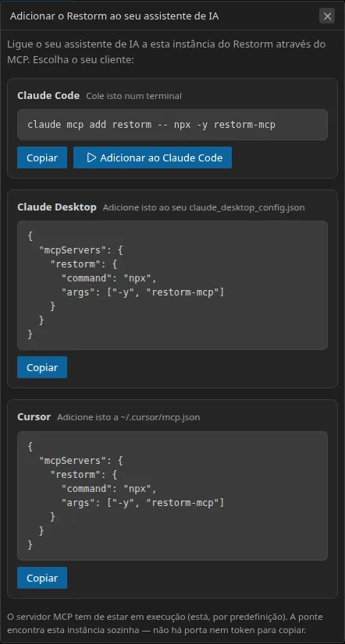The width and height of the screenshot is (345, 644).
Task: Click the "command": "npx" line in Claude Desktop code
Action: click(109, 278)
